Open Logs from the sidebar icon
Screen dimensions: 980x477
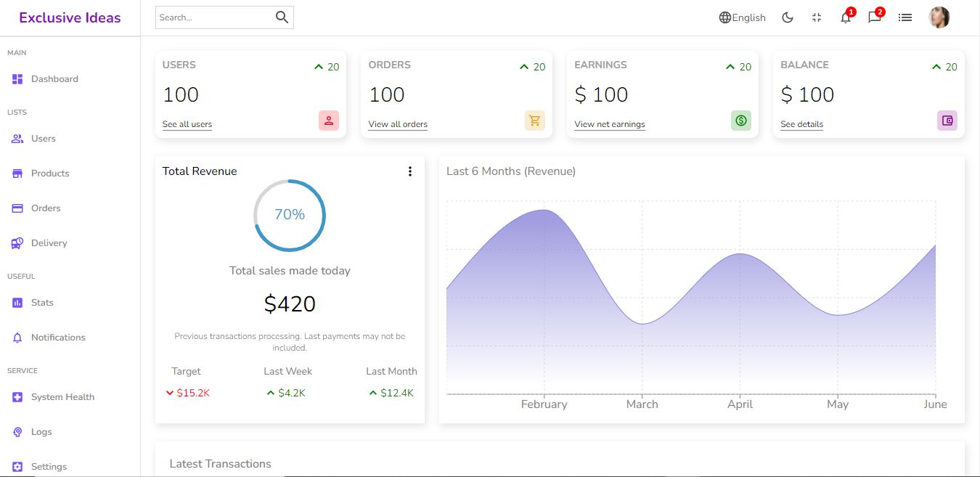click(16, 431)
